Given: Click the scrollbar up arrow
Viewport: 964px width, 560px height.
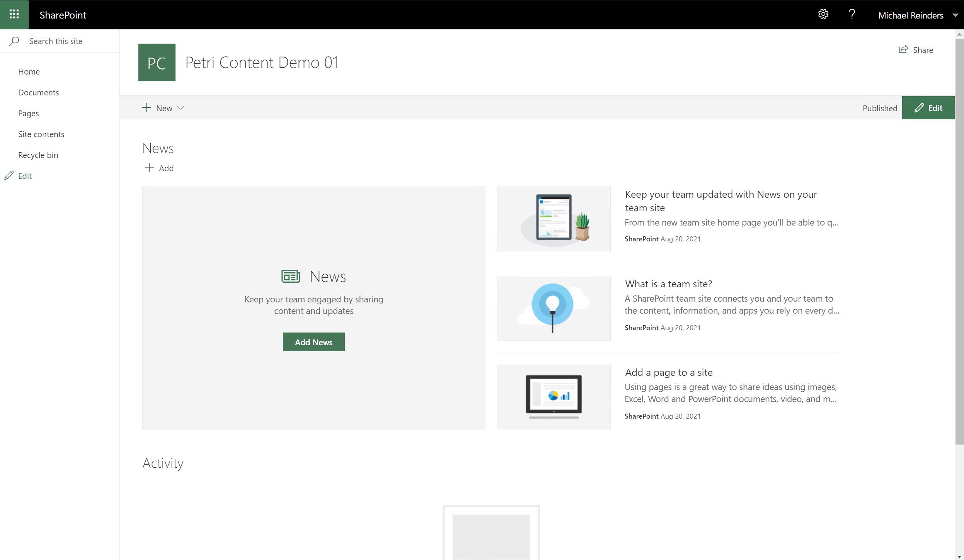Looking at the screenshot, I should pos(959,34).
